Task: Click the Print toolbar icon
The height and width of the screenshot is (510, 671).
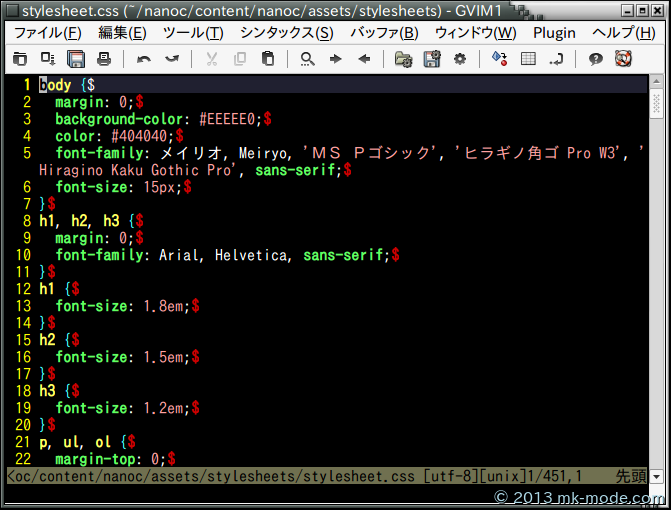Action: click(104, 59)
